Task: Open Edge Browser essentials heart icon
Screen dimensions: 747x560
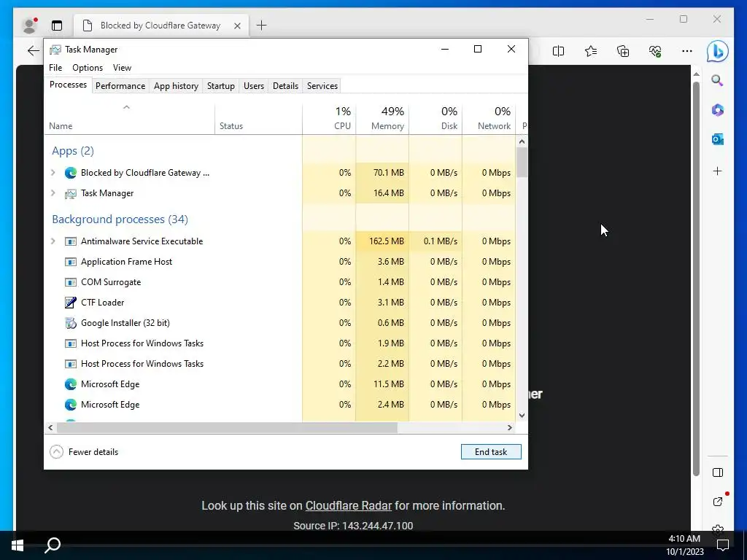Action: 655,51
